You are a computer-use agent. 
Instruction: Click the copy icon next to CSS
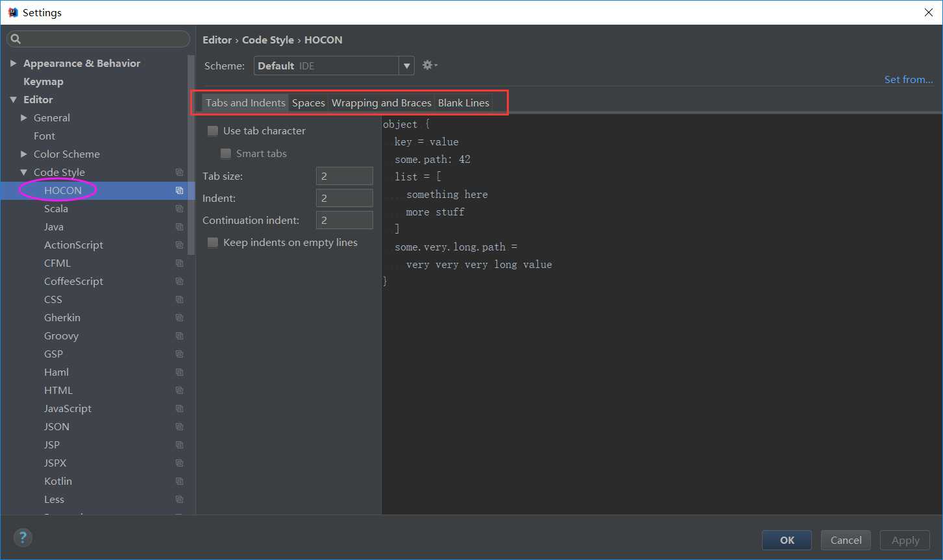[x=180, y=299]
